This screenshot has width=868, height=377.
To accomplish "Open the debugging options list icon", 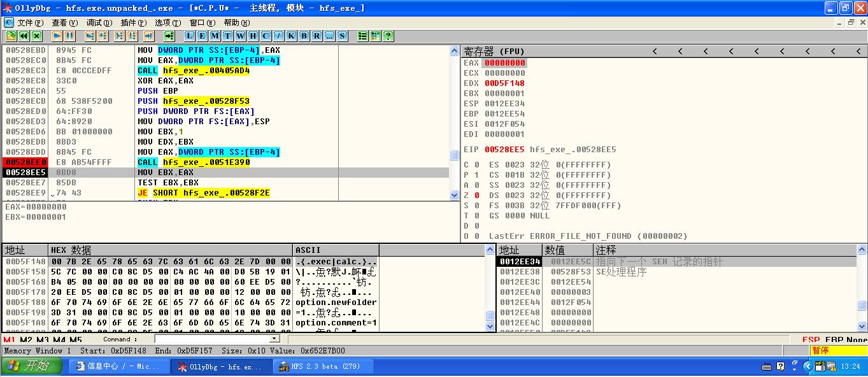I will point(362,36).
